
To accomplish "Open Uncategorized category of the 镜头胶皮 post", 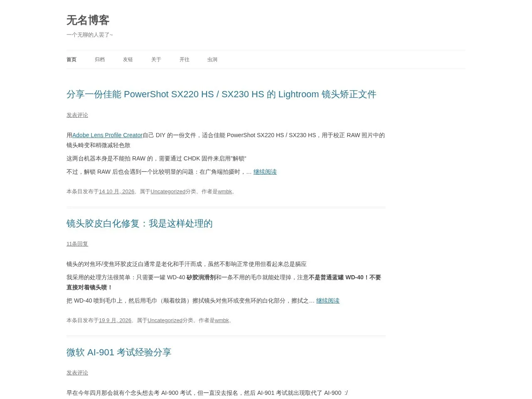I will [x=165, y=320].
